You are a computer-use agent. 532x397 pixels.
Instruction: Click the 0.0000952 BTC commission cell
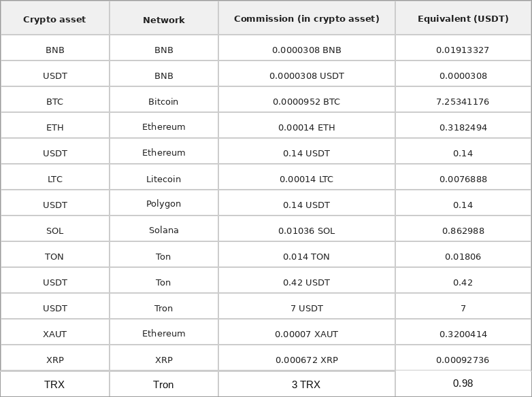coord(306,102)
